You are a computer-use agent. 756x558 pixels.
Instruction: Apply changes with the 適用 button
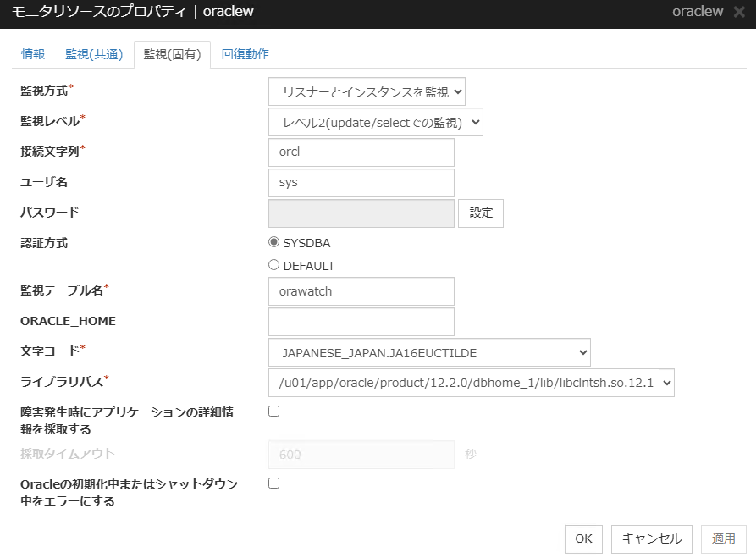[x=724, y=539]
